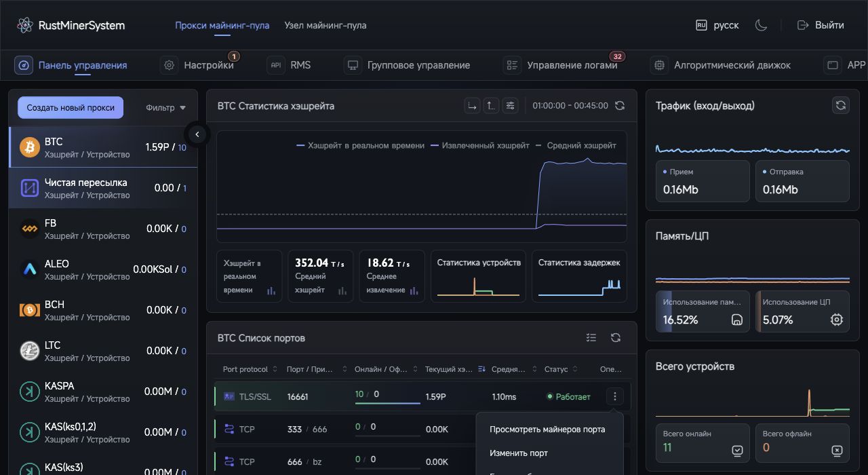This screenshot has height=475, width=868.
Task: Open the APP section
Action: click(845, 65)
